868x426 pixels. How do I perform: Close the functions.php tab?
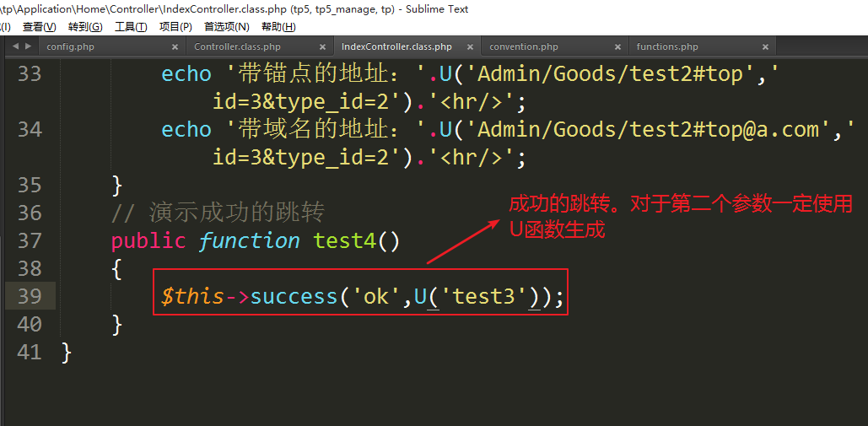pos(765,47)
